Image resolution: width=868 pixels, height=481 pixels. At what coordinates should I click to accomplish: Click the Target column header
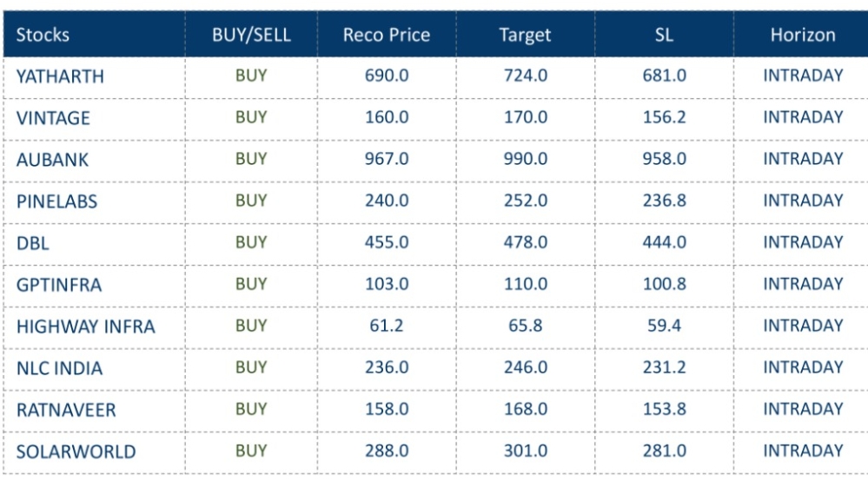coord(525,35)
